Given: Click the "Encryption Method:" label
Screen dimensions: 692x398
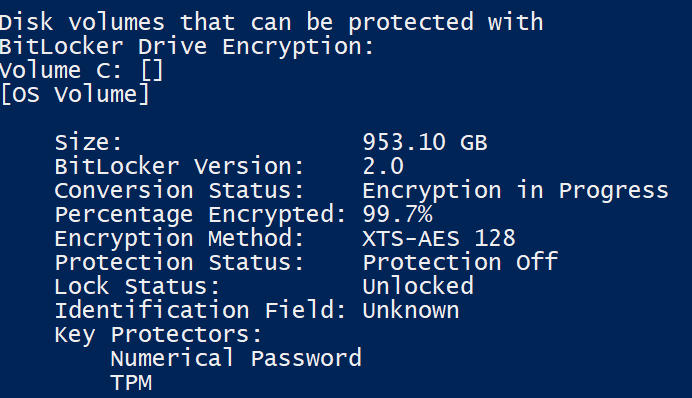Looking at the screenshot, I should coord(180,239).
